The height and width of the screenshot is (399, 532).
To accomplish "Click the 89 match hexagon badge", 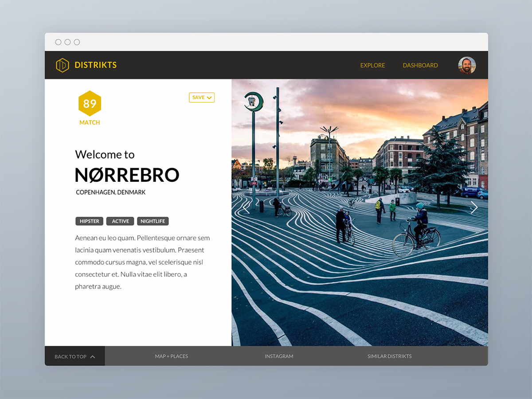I will tap(90, 104).
